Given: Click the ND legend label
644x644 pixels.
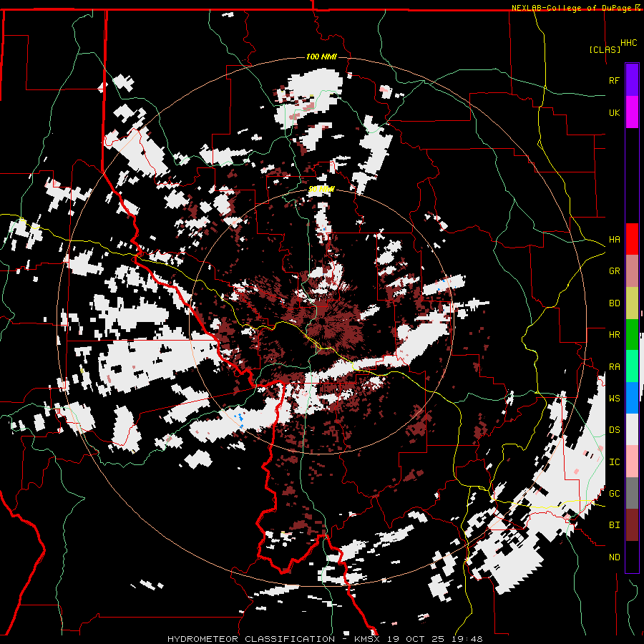Looking at the screenshot, I should 614,557.
